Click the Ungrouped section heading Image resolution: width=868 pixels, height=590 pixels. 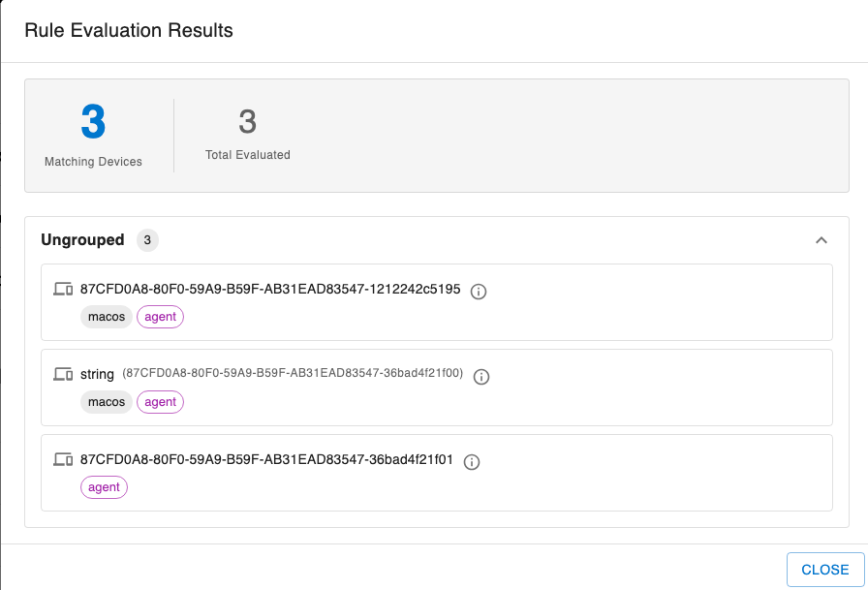pos(82,240)
